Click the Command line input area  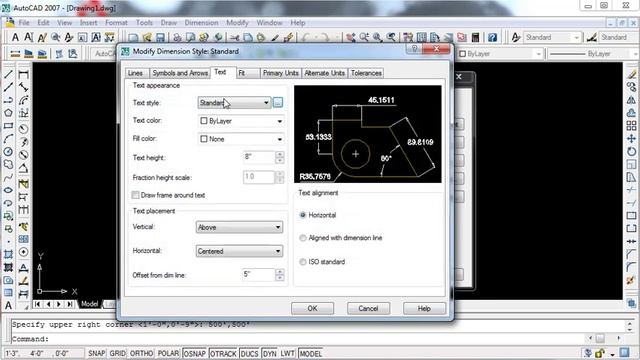point(298,339)
